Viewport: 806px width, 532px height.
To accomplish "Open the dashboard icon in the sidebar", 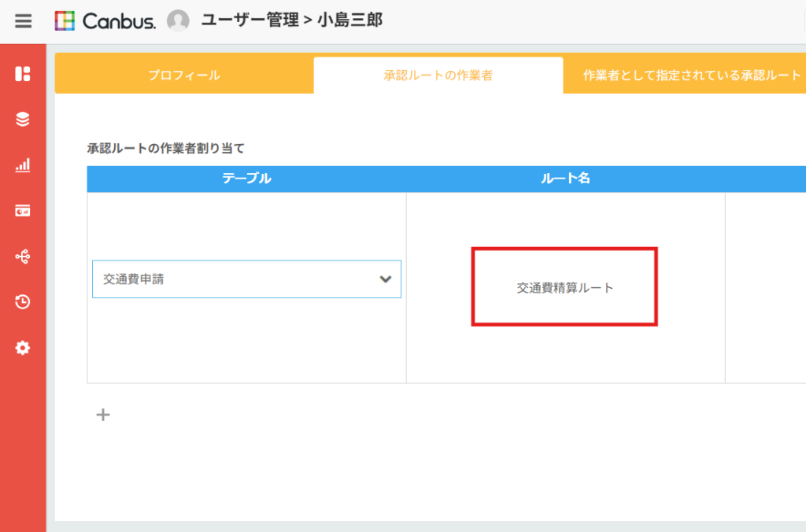I will point(23,74).
